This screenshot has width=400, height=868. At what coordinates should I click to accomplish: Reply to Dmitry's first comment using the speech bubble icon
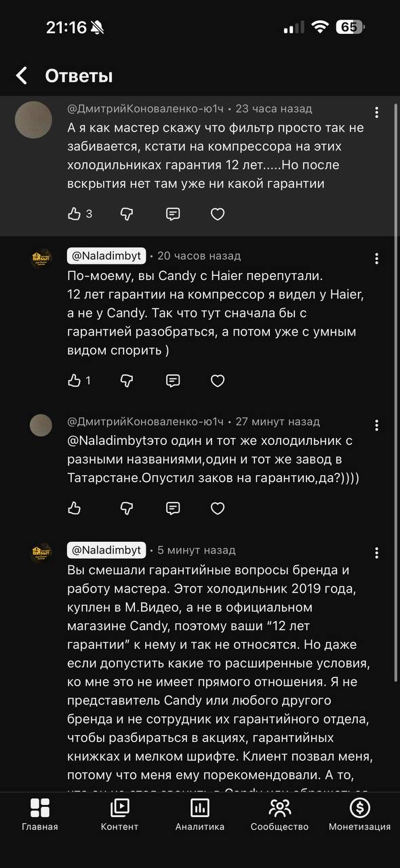(x=173, y=214)
